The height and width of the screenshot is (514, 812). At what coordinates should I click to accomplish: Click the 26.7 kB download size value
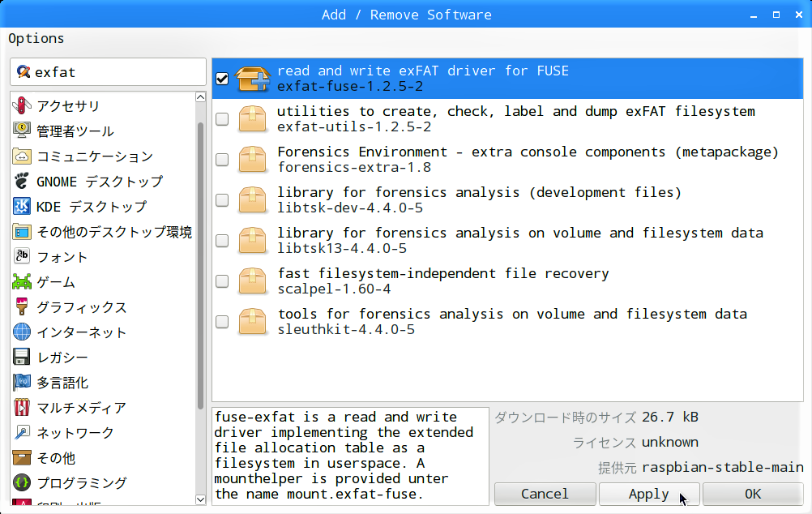(x=670, y=417)
